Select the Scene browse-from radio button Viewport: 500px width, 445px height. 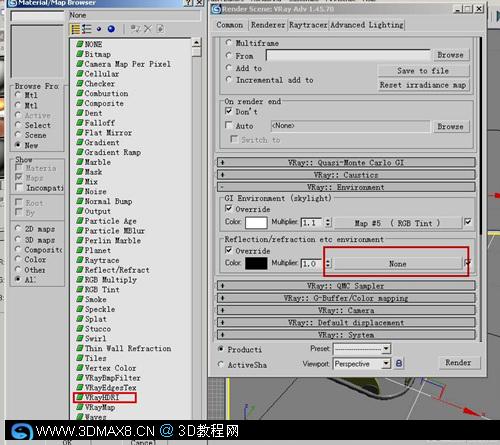(18, 135)
